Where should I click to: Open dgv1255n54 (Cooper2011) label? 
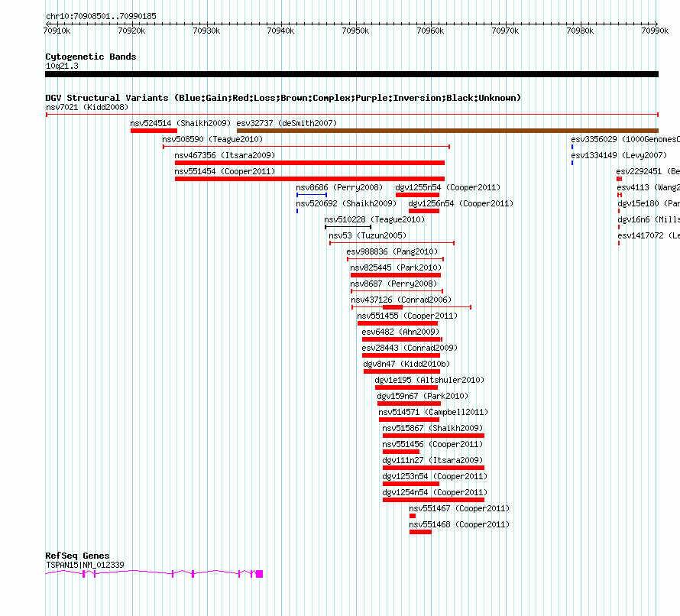[448, 187]
